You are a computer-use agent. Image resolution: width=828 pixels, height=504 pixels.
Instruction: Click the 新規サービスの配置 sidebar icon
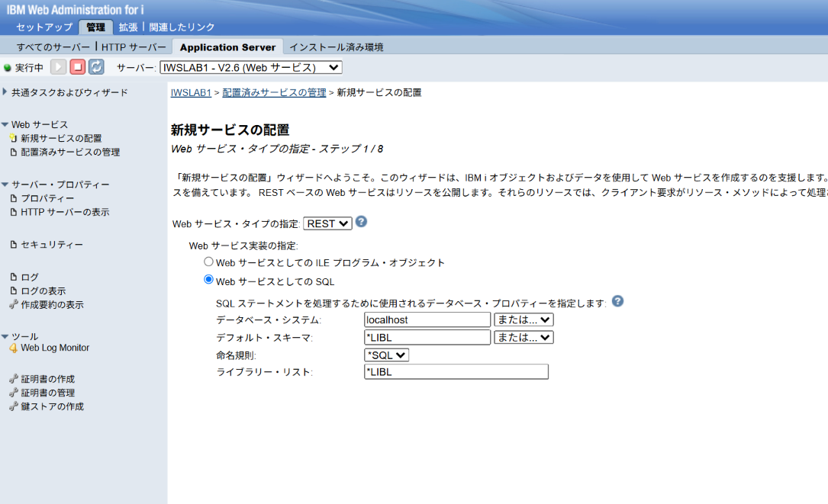coord(13,138)
